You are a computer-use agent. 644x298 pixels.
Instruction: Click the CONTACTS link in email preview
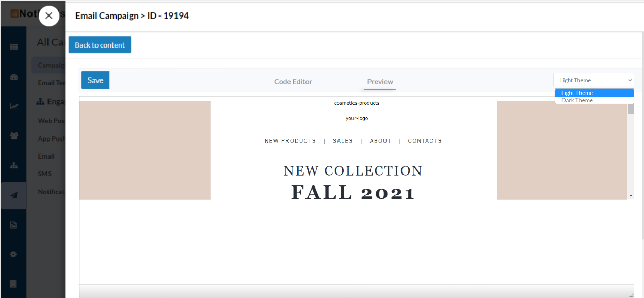(x=425, y=140)
